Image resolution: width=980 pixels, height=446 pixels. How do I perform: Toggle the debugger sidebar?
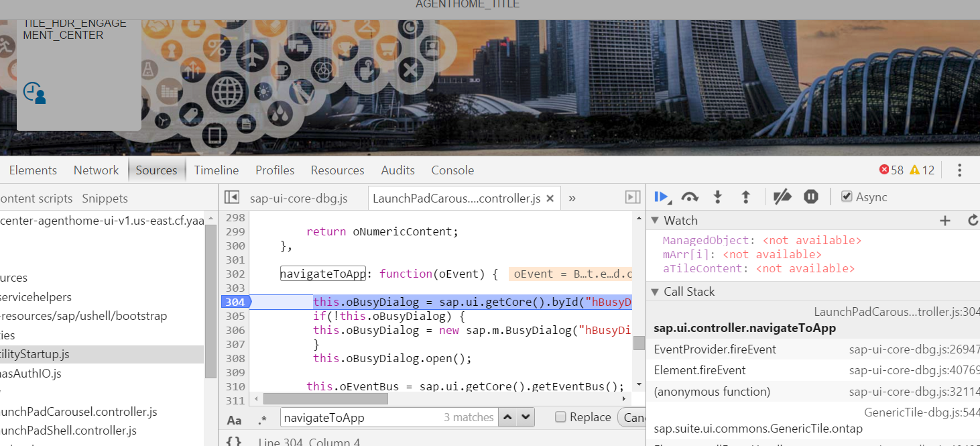coord(633,197)
